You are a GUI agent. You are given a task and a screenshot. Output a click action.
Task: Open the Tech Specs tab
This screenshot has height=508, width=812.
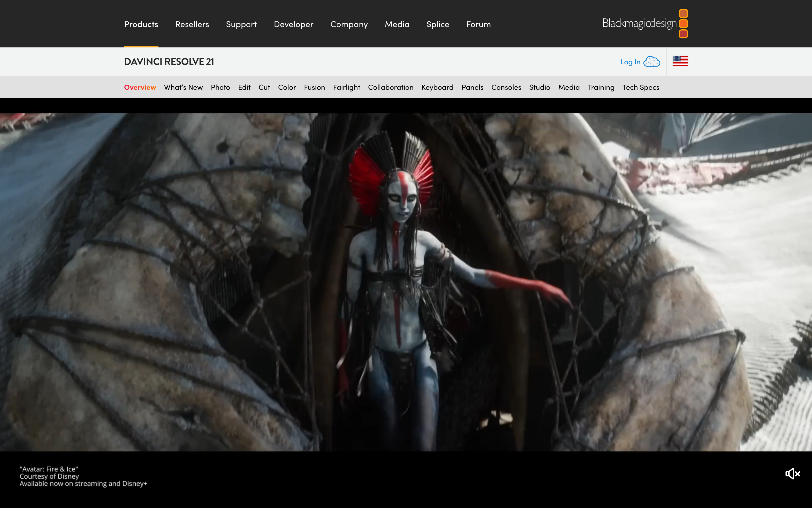click(641, 87)
